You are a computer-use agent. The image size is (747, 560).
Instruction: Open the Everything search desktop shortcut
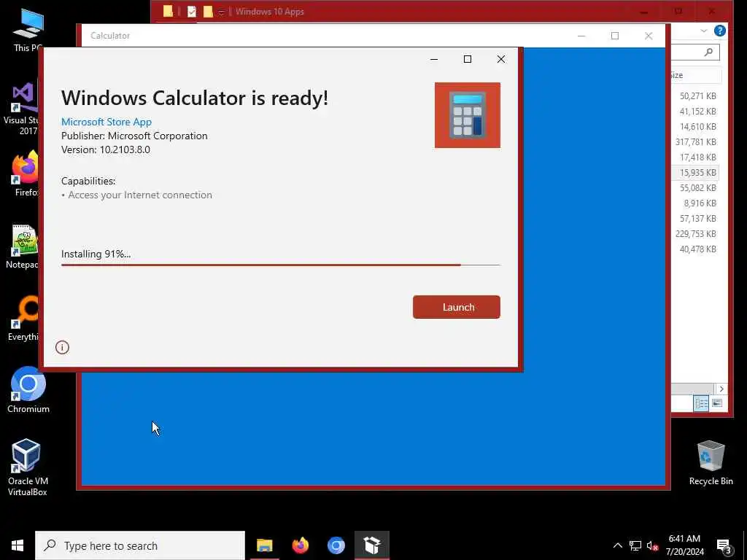(24, 318)
